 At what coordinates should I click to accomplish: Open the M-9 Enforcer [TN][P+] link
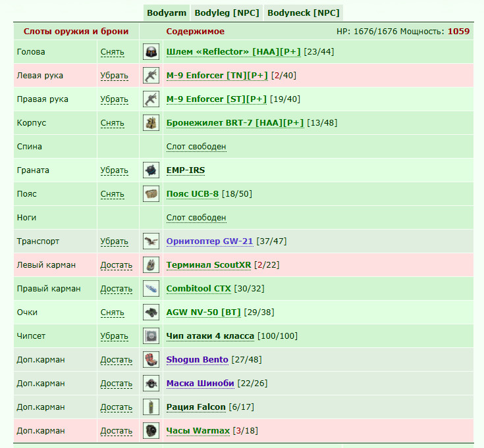click(x=217, y=76)
